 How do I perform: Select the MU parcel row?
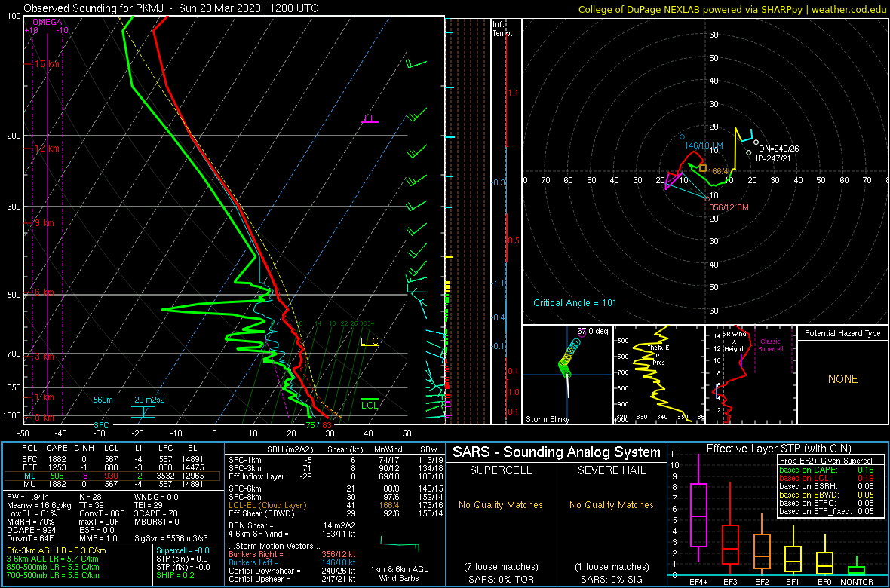[112, 483]
